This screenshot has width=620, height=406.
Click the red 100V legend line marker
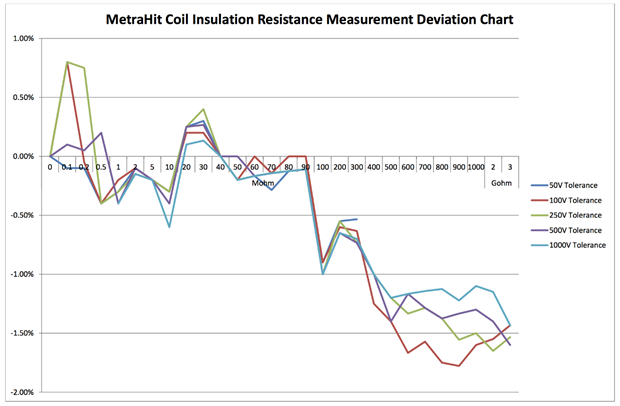click(x=539, y=200)
